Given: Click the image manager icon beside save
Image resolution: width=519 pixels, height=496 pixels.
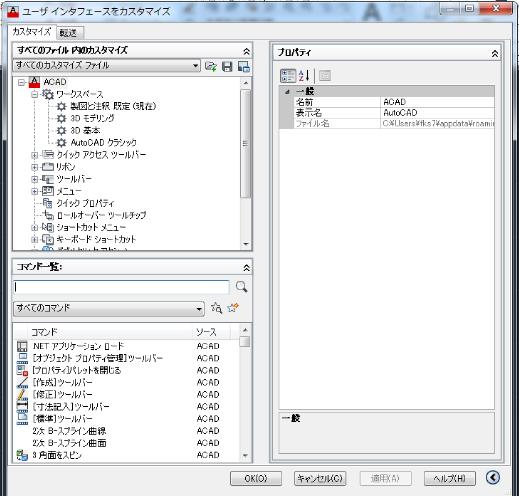Looking at the screenshot, I should coord(244,66).
